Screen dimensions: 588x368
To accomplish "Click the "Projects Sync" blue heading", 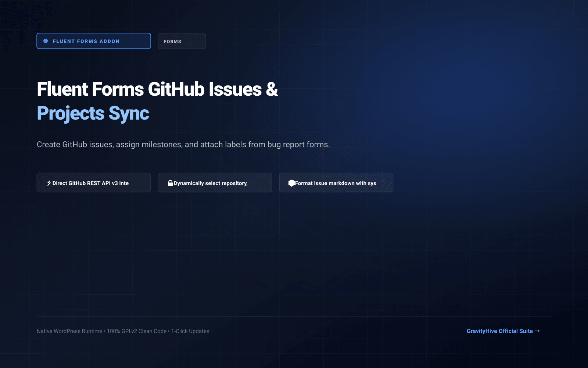I will 93,113.
